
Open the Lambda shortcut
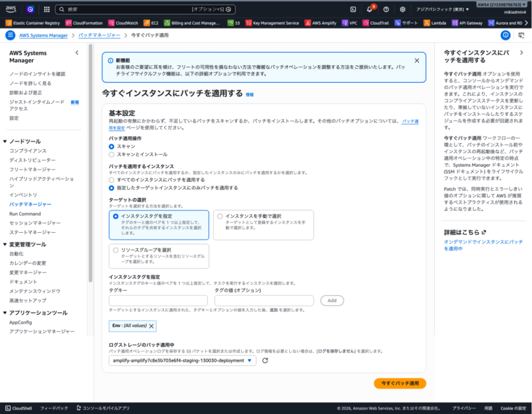point(435,23)
